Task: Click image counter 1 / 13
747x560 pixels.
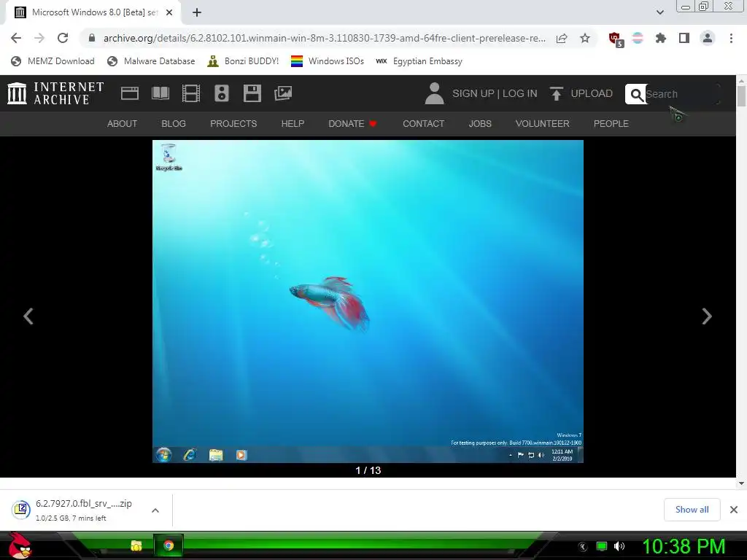Action: tap(368, 470)
